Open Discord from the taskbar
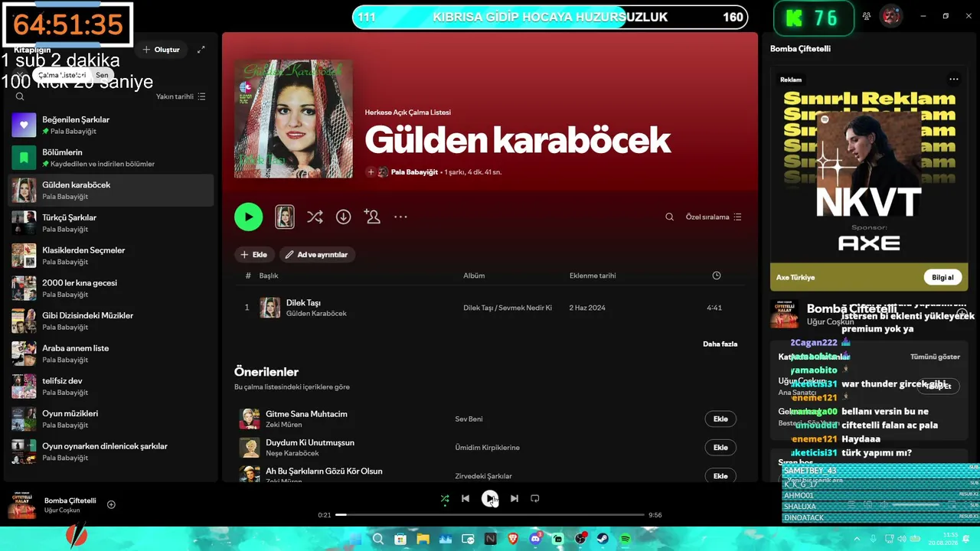The height and width of the screenshot is (551, 980). pyautogui.click(x=535, y=539)
